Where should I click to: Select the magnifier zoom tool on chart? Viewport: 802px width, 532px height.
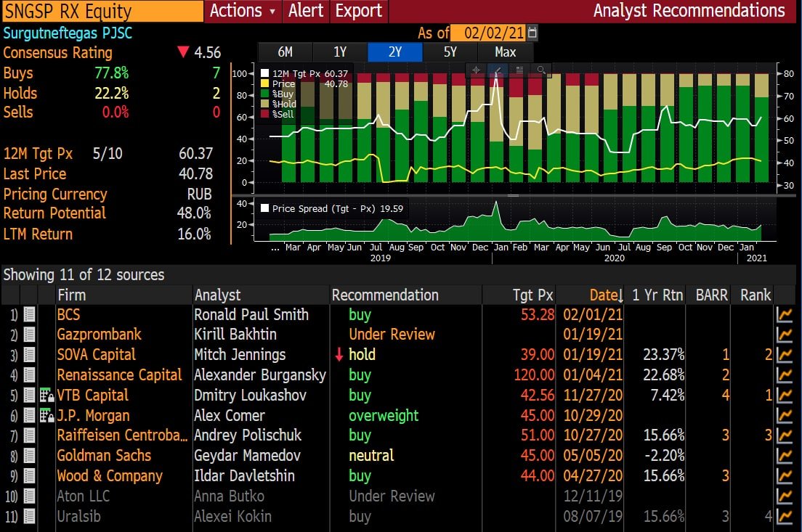coord(541,70)
